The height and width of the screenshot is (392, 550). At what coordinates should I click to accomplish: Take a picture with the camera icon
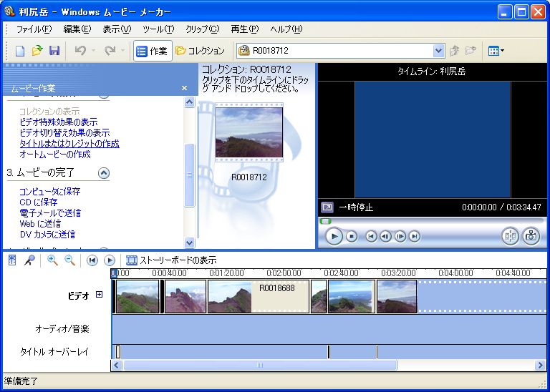531,236
